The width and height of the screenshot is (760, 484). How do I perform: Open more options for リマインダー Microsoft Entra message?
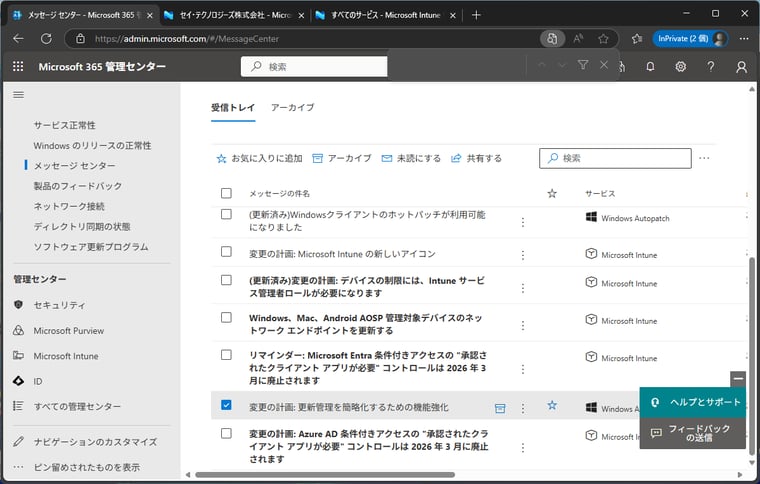[522, 369]
